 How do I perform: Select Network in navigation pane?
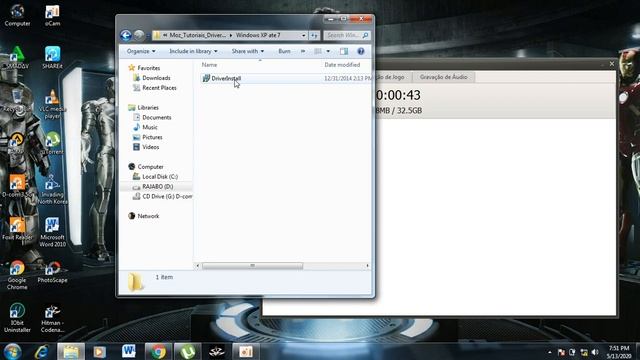148,216
